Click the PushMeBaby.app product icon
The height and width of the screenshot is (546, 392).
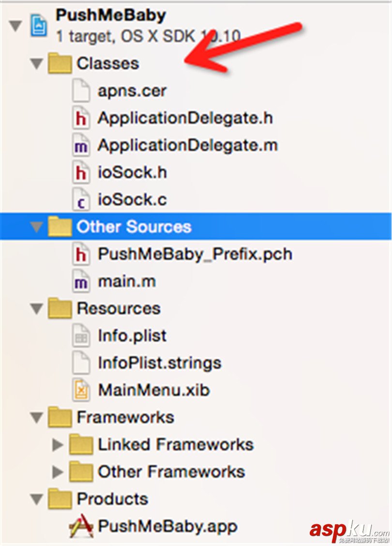coord(81,527)
